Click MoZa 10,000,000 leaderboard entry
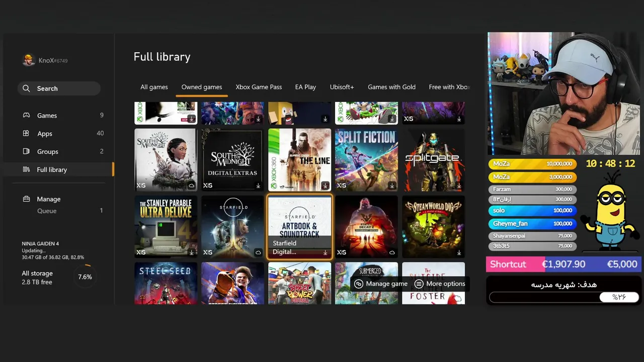 [x=532, y=164]
